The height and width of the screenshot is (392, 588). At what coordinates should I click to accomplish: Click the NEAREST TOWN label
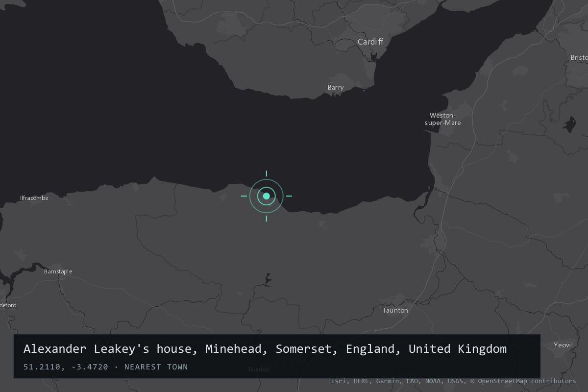click(x=156, y=367)
